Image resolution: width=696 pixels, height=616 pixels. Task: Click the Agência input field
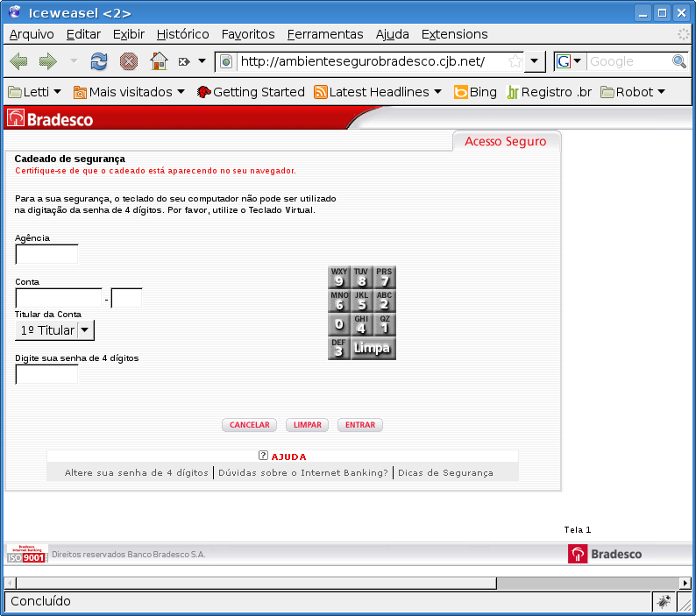coord(46,254)
